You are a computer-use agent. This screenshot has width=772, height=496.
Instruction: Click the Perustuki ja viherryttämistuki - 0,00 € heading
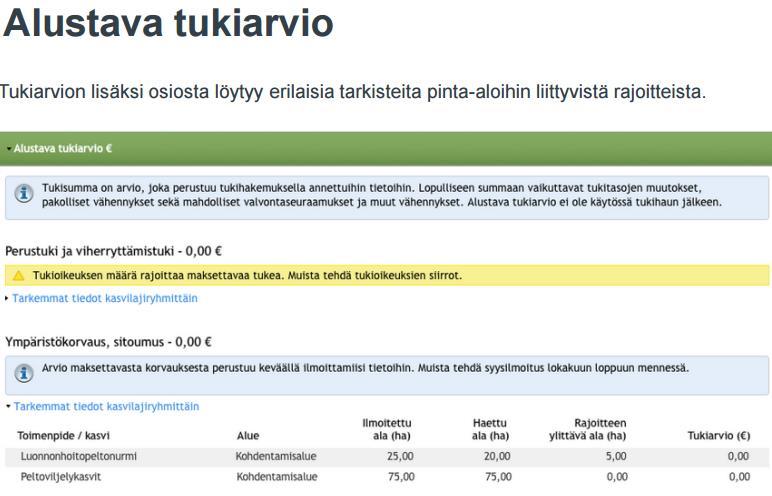(113, 251)
